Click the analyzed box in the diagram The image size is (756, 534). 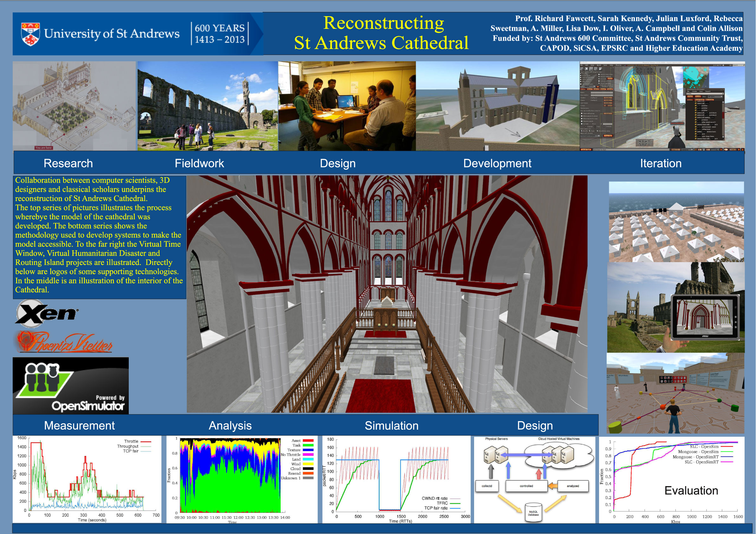(x=573, y=486)
